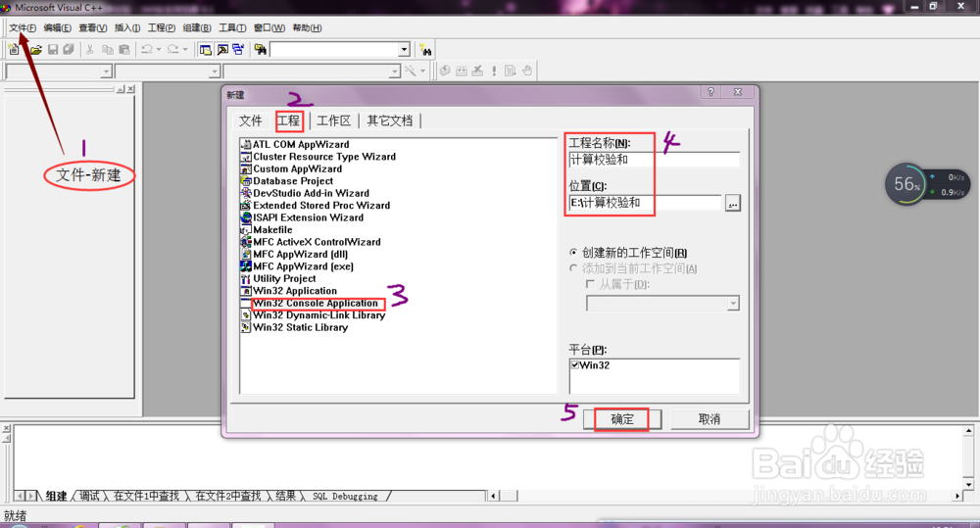Open the 编辑 menu
This screenshot has width=980, height=528.
[x=58, y=27]
